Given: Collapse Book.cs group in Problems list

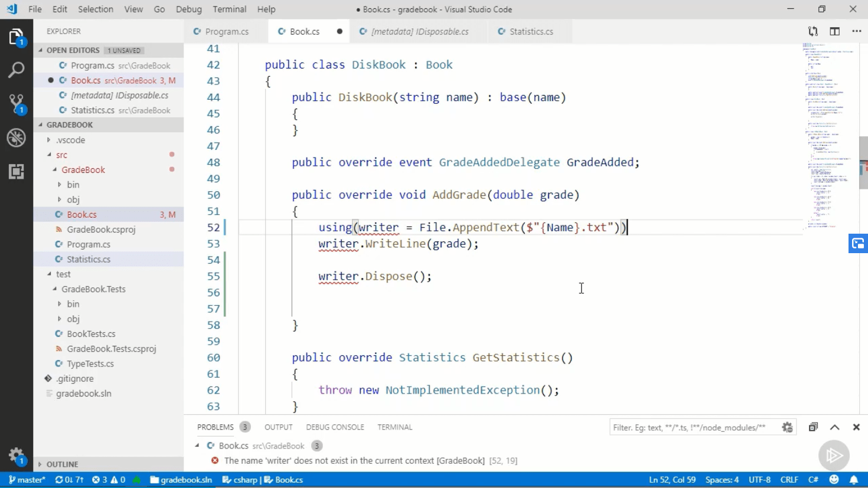Looking at the screenshot, I should (197, 446).
